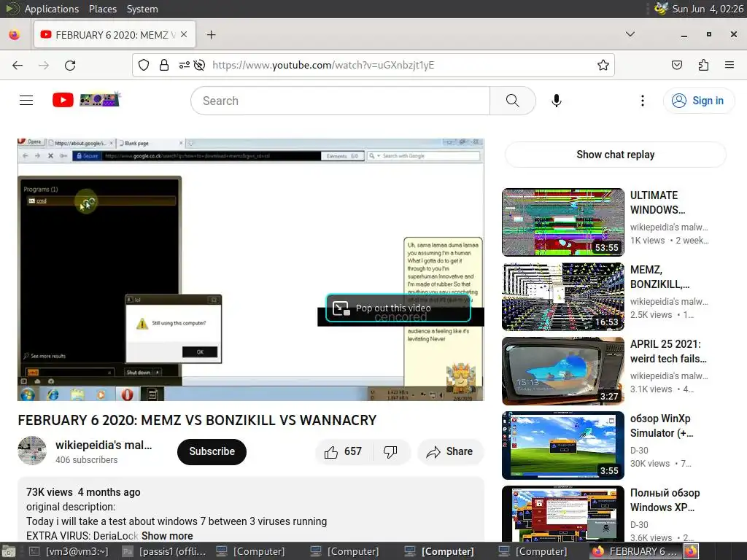Screen dimensions: 747x560
Task: Open ULTIMATE WINDOWS video title
Action: pos(657,203)
